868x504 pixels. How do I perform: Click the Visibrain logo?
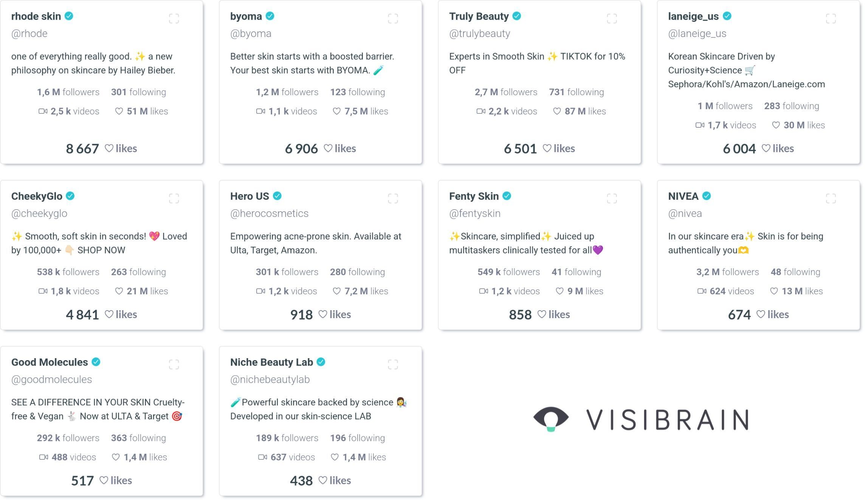640,419
